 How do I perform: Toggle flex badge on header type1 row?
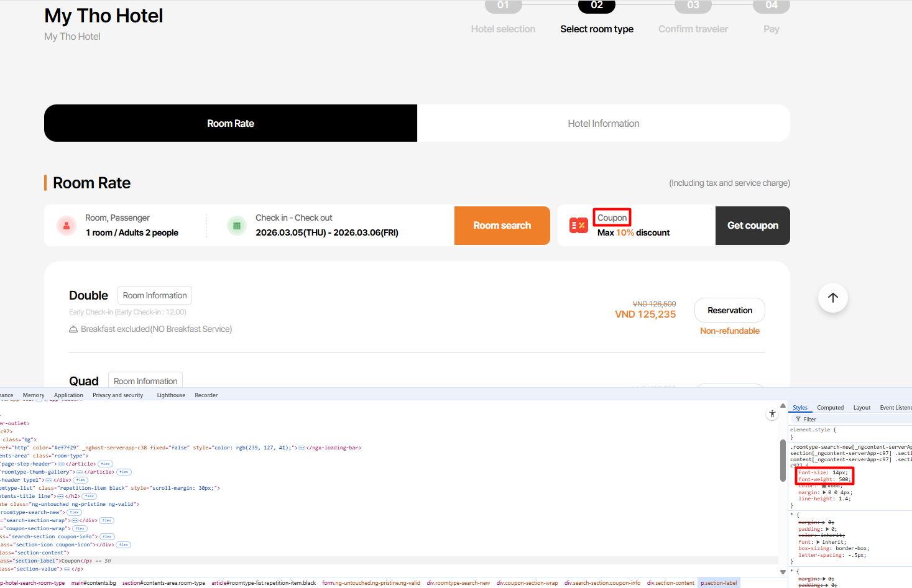80,480
